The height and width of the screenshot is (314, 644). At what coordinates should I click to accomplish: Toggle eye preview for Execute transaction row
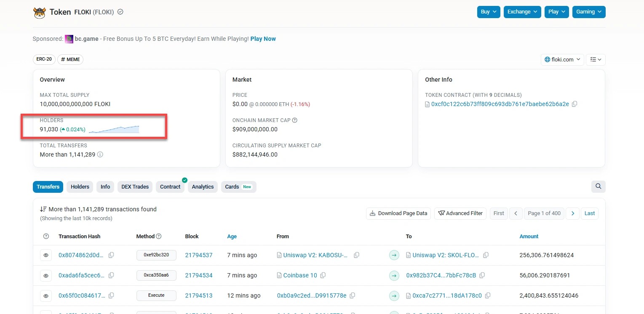click(x=46, y=295)
